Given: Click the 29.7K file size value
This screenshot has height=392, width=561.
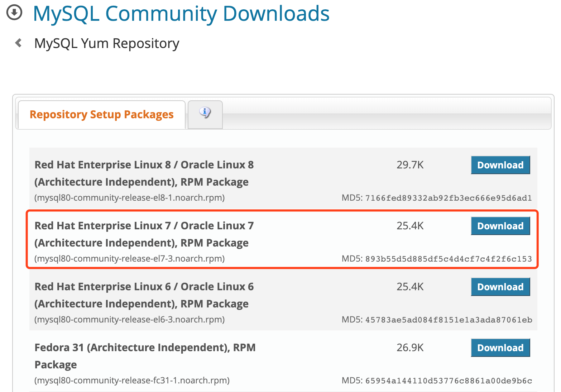Looking at the screenshot, I should coord(410,165).
